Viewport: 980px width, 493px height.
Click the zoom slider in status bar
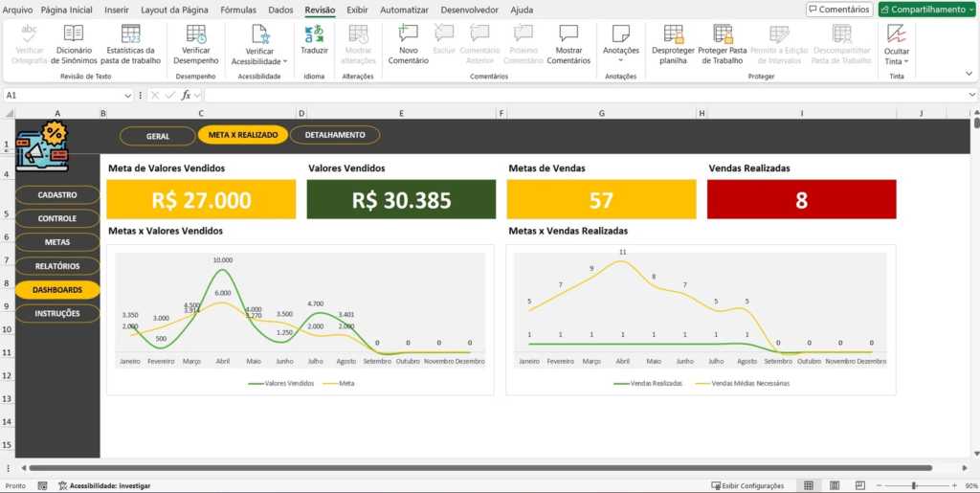click(914, 485)
